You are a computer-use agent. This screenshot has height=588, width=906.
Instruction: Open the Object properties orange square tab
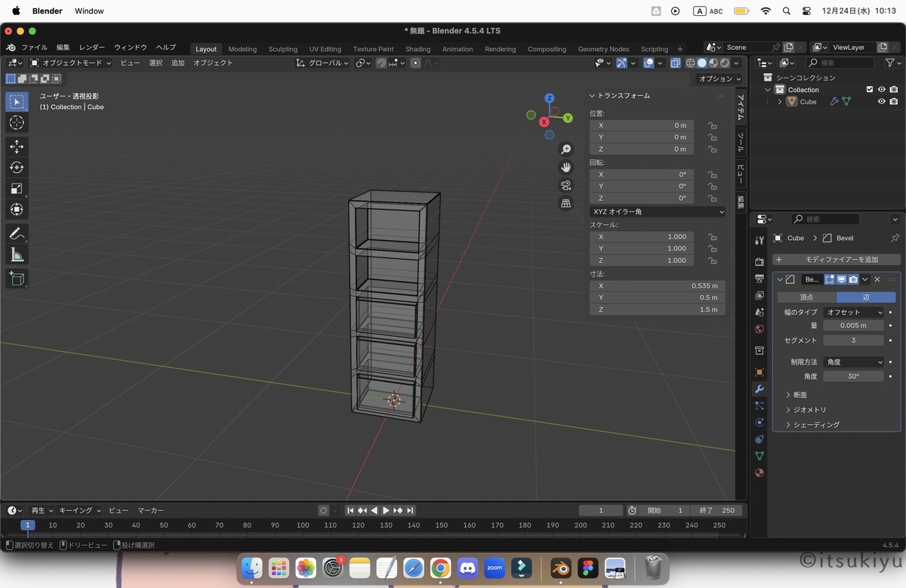(760, 372)
